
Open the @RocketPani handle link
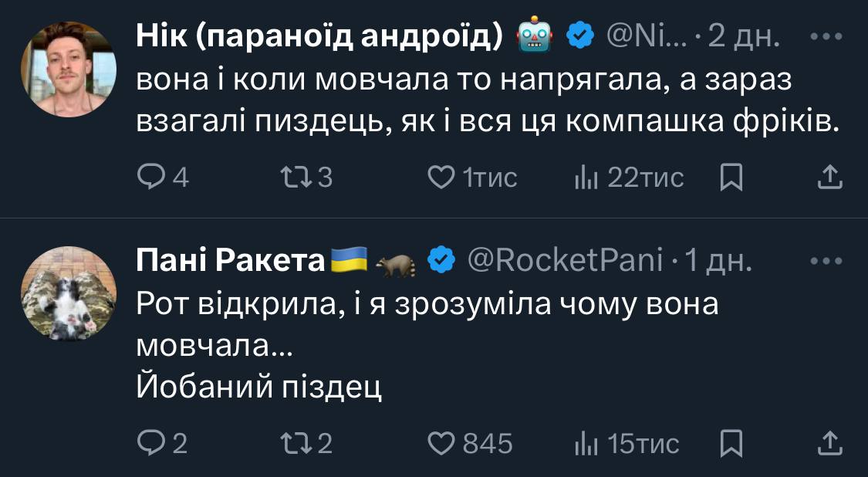click(x=565, y=262)
